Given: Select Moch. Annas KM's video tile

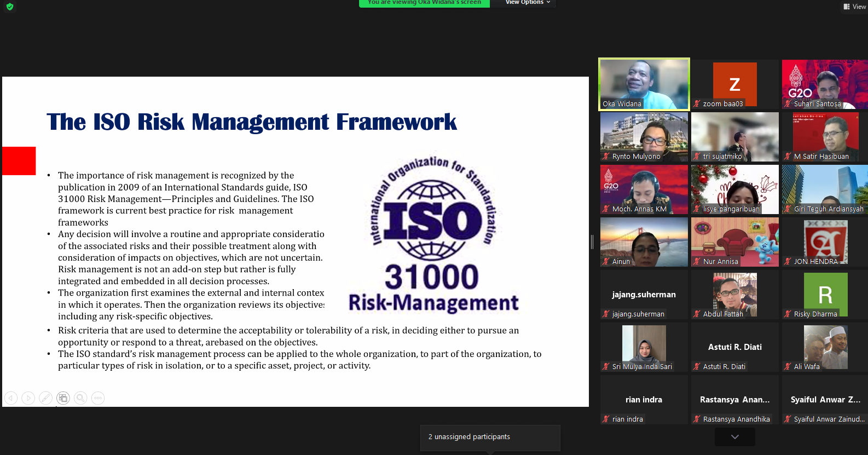Looking at the screenshot, I should [644, 189].
